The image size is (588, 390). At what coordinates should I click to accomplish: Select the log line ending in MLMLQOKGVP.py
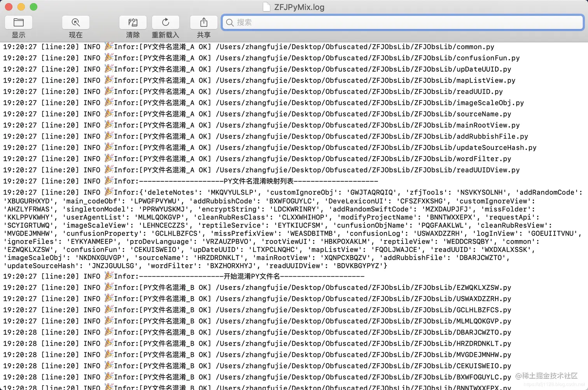click(x=257, y=321)
